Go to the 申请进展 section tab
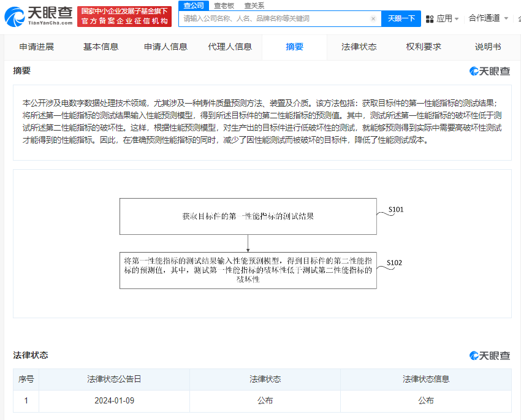Viewport: 521px width, 420px height. pos(36,47)
